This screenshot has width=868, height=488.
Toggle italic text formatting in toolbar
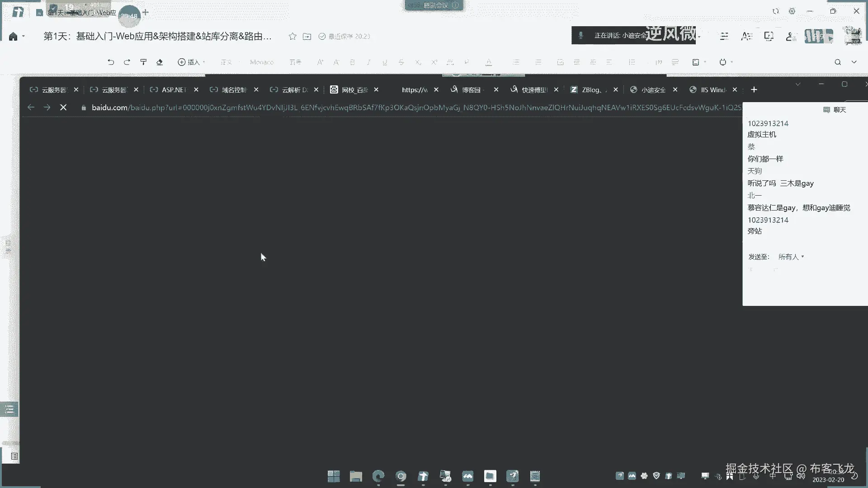point(368,62)
